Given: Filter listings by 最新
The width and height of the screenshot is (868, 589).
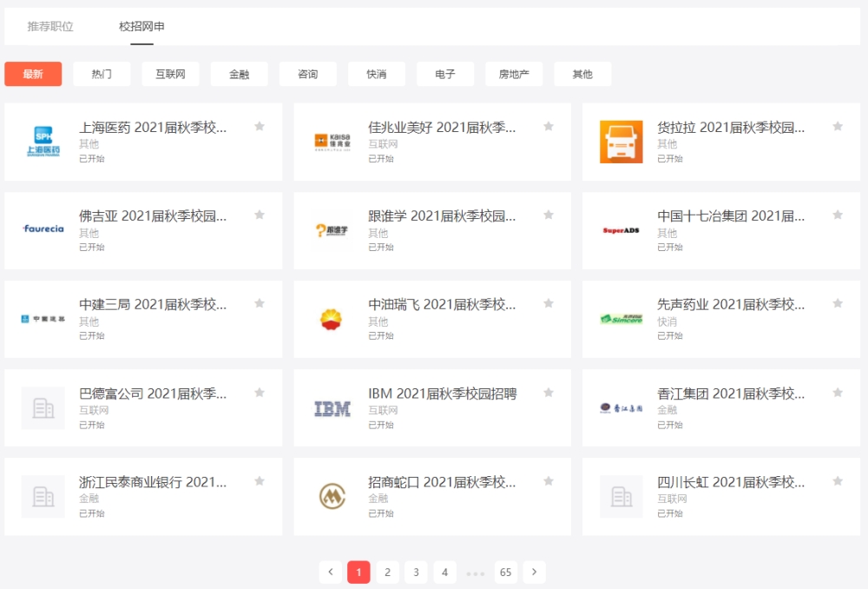Looking at the screenshot, I should [x=33, y=74].
